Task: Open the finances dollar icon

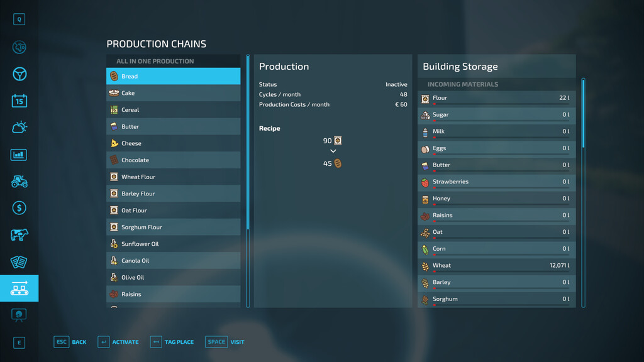Action: point(19,208)
